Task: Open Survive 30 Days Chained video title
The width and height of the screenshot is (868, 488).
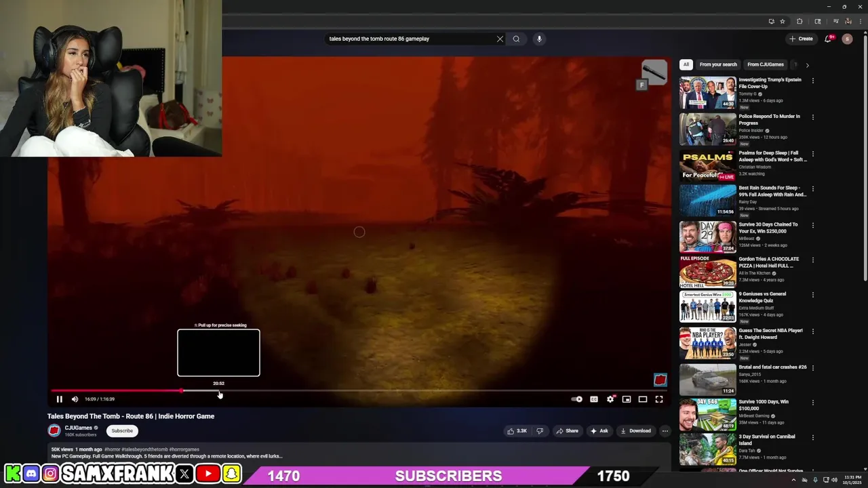Action: [x=768, y=228]
